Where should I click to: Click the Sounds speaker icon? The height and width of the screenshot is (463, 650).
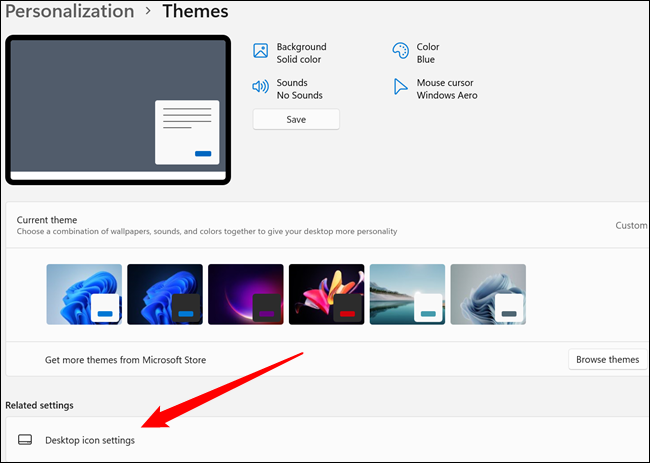coord(261,88)
